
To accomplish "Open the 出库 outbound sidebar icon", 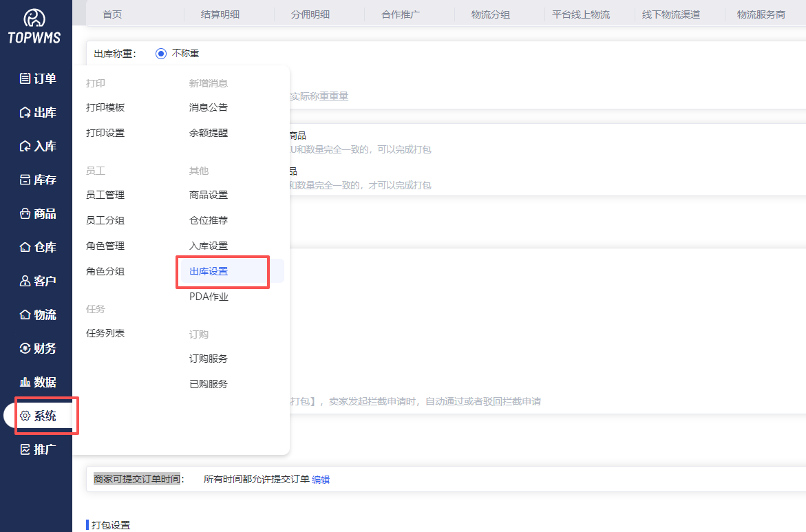I will click(25, 112).
